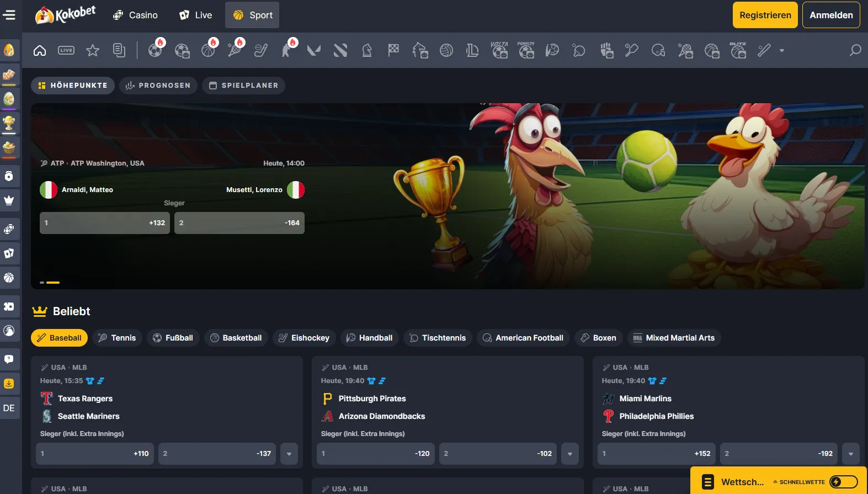Bet on Philadelphia Phillies at -192

(779, 454)
